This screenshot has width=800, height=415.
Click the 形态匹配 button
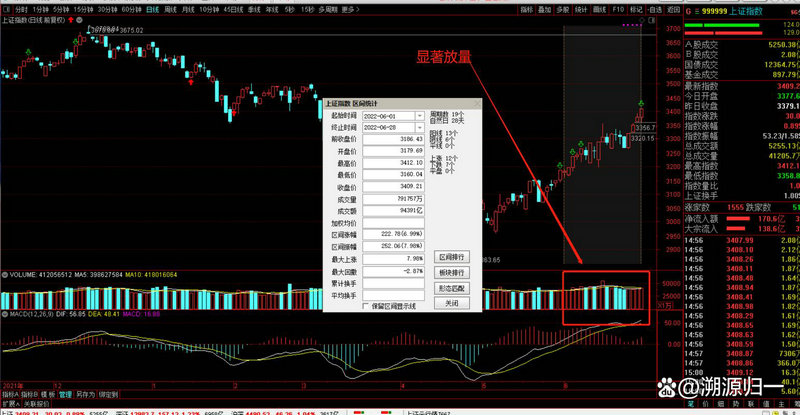pos(452,287)
